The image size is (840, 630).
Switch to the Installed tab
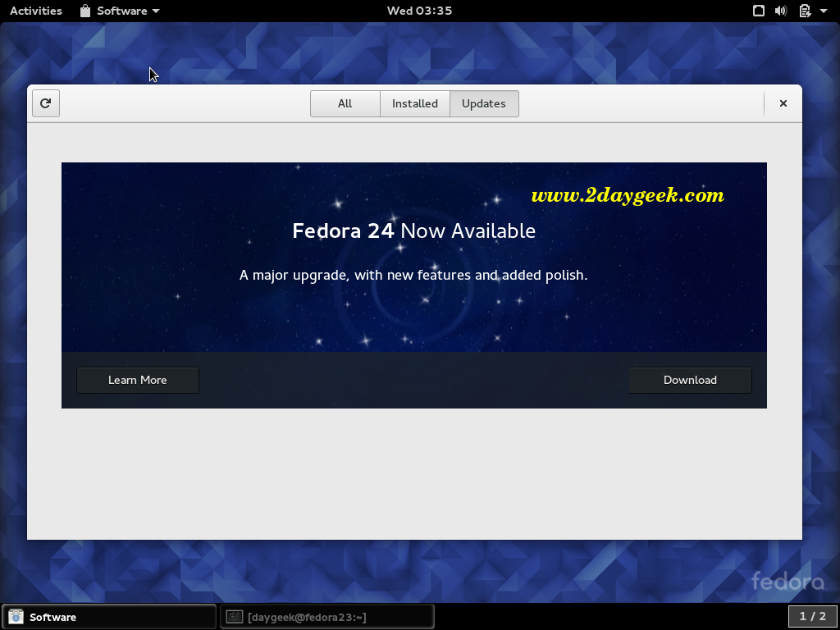pyautogui.click(x=415, y=103)
